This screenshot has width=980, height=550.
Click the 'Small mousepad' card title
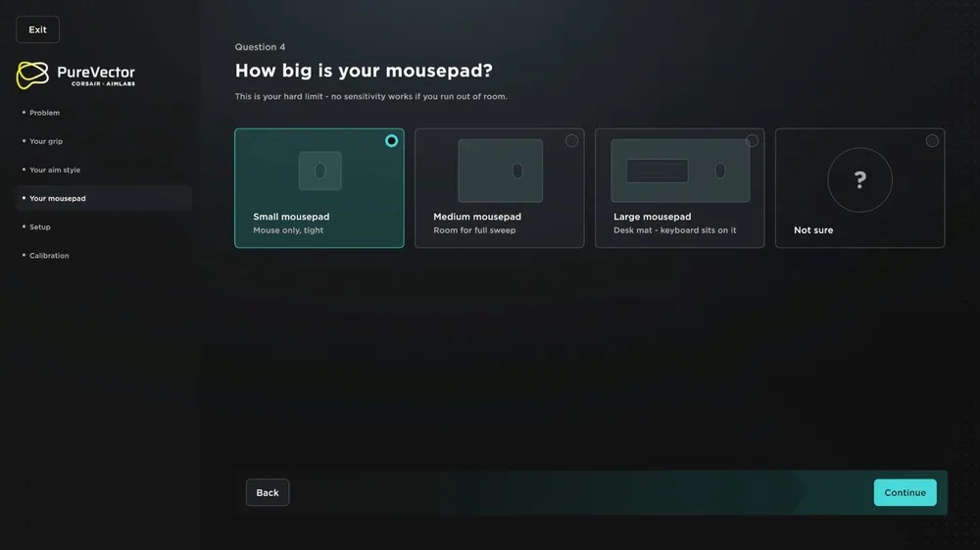pyautogui.click(x=291, y=217)
